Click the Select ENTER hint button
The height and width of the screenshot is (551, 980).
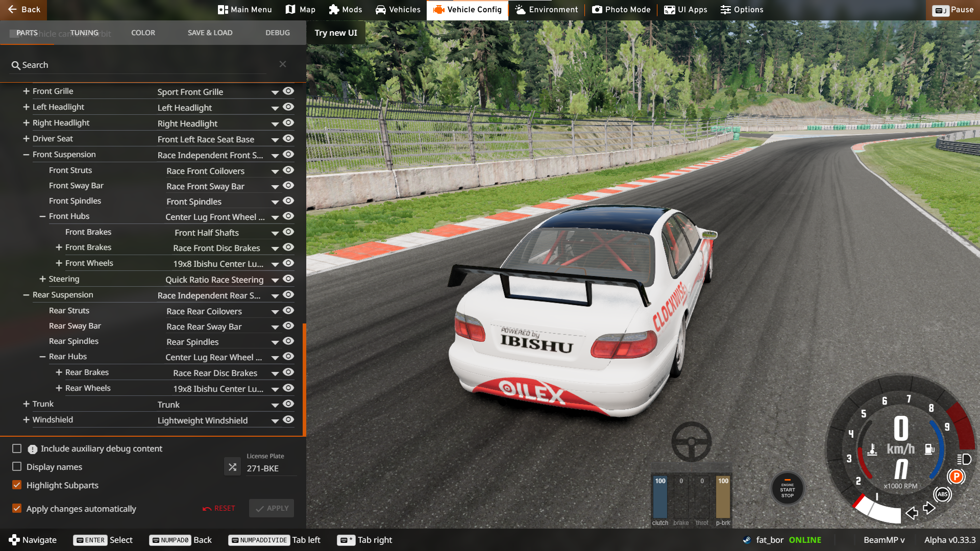click(x=103, y=540)
